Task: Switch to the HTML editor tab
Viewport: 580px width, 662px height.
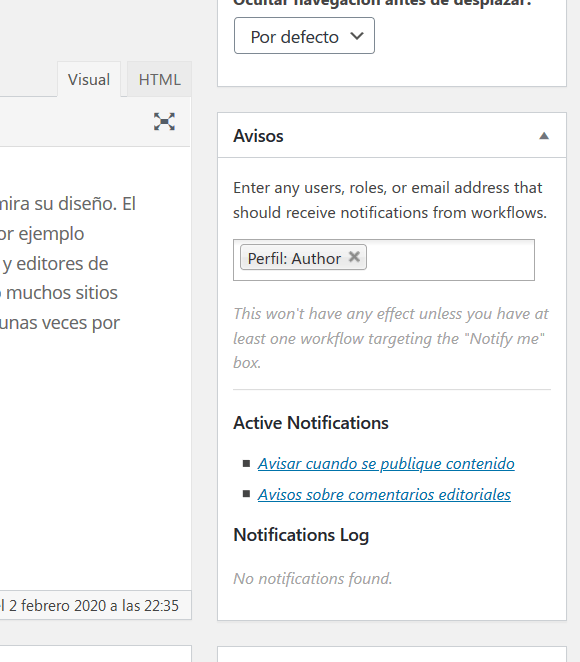Action: click(x=160, y=79)
